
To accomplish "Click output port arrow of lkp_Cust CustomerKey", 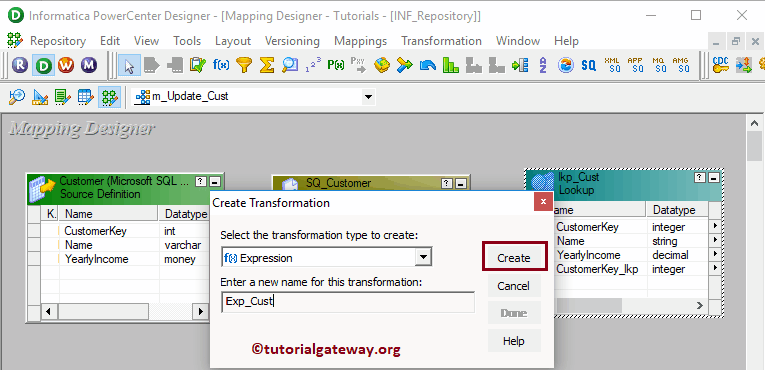I will (x=715, y=226).
